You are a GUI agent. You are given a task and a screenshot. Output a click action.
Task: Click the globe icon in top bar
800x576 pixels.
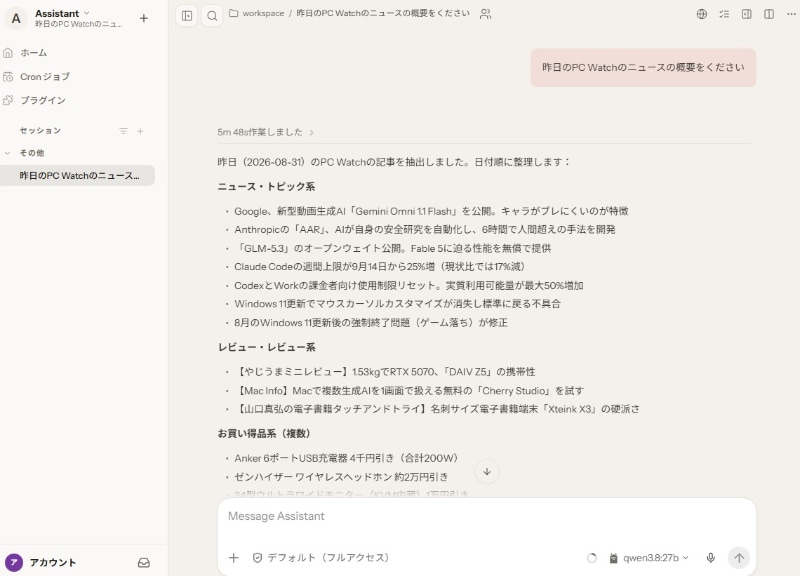pos(702,14)
